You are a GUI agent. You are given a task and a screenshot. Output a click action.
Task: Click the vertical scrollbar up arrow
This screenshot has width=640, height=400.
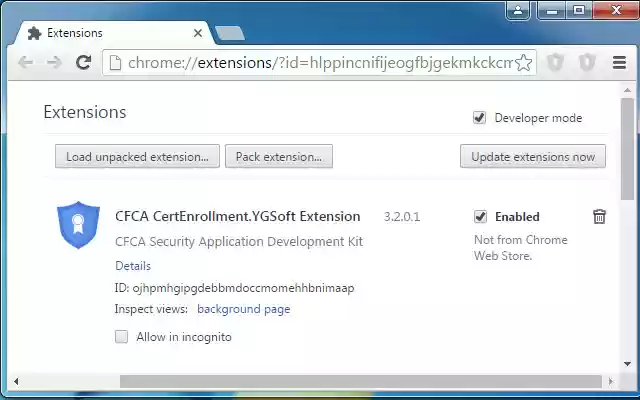628,90
